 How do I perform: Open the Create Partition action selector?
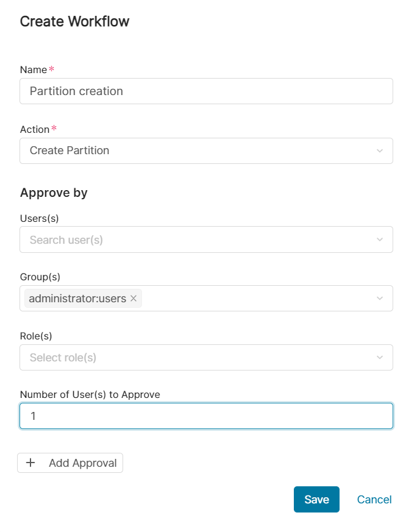[206, 151]
